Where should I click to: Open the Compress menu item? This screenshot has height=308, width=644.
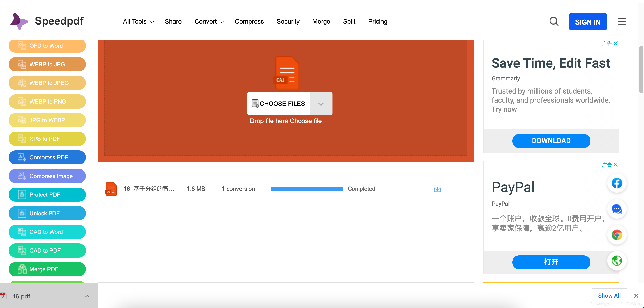click(x=249, y=22)
